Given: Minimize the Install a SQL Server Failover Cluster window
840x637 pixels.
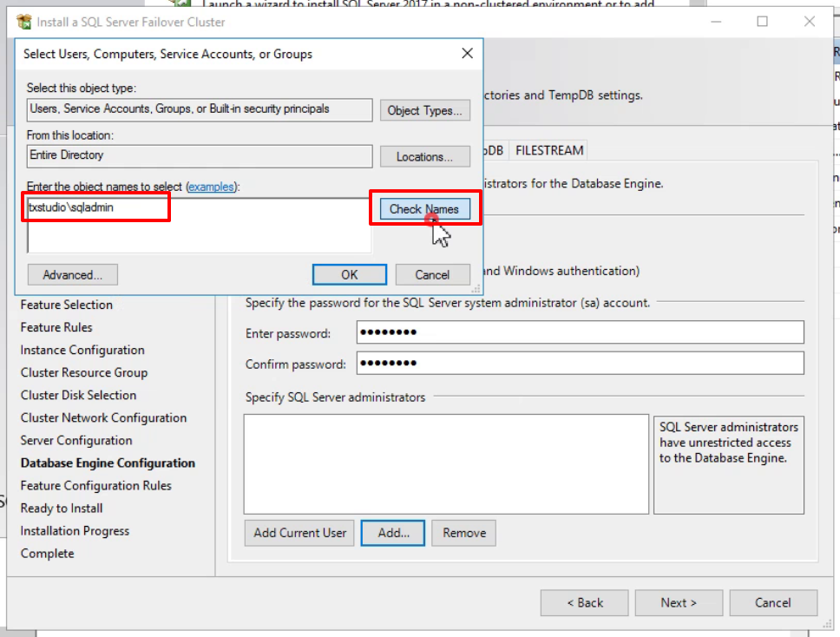Looking at the screenshot, I should tap(716, 22).
